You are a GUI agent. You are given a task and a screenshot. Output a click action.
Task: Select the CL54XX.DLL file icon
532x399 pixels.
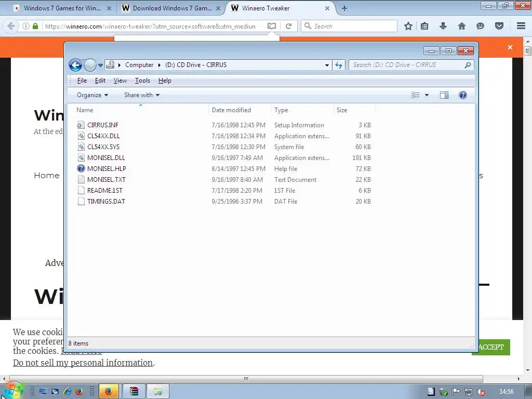[81, 136]
